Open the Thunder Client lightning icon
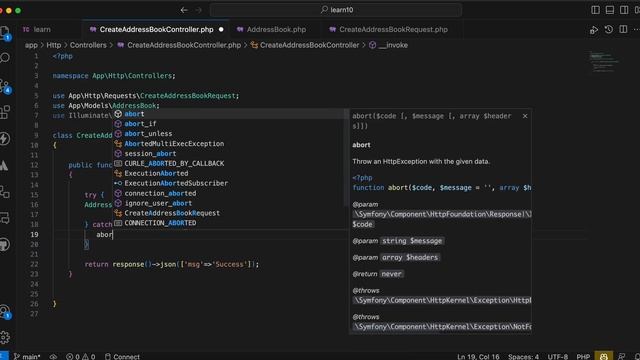 (x=5, y=138)
